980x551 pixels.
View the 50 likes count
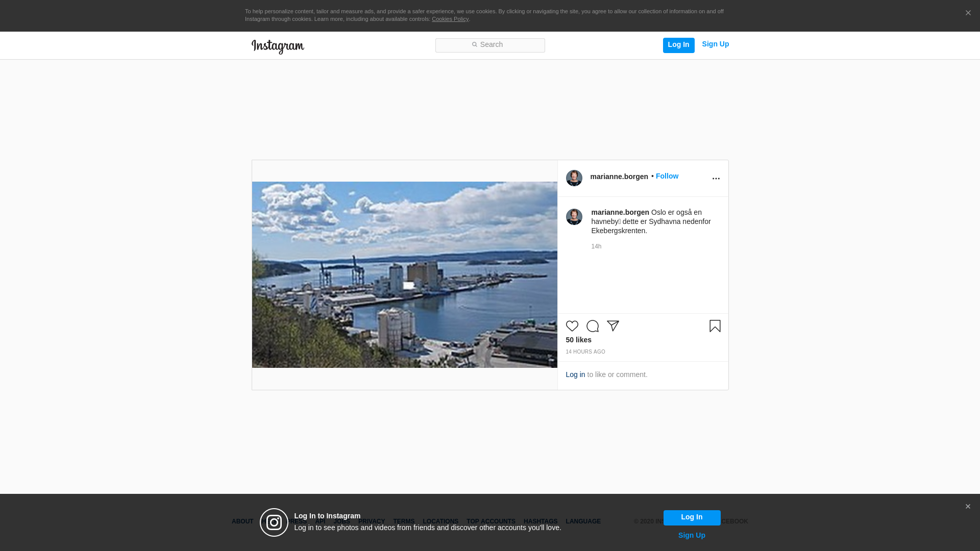click(578, 340)
